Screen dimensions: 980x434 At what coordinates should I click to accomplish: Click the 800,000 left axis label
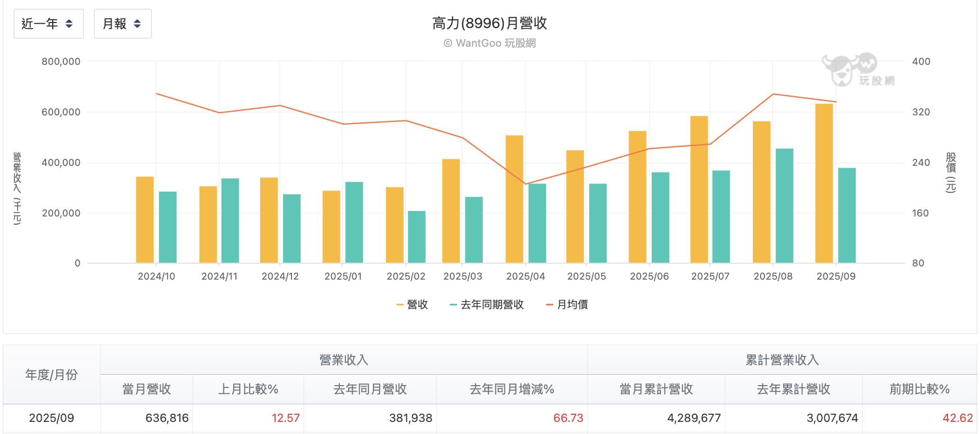(61, 62)
